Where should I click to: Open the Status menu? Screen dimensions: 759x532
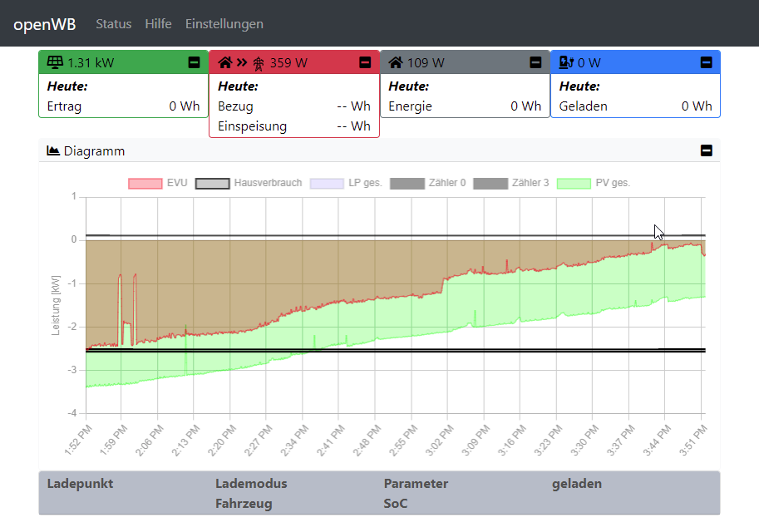click(113, 24)
